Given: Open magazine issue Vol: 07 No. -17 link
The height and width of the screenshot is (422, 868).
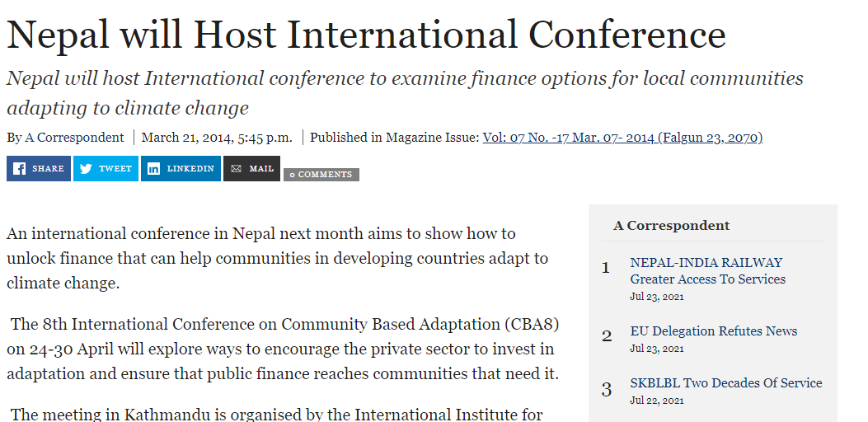Looking at the screenshot, I should click(x=622, y=138).
